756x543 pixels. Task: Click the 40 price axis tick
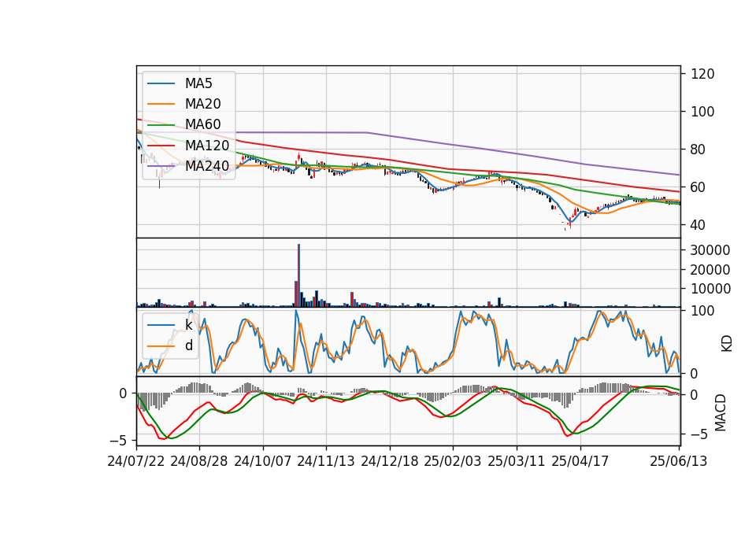[x=699, y=224]
